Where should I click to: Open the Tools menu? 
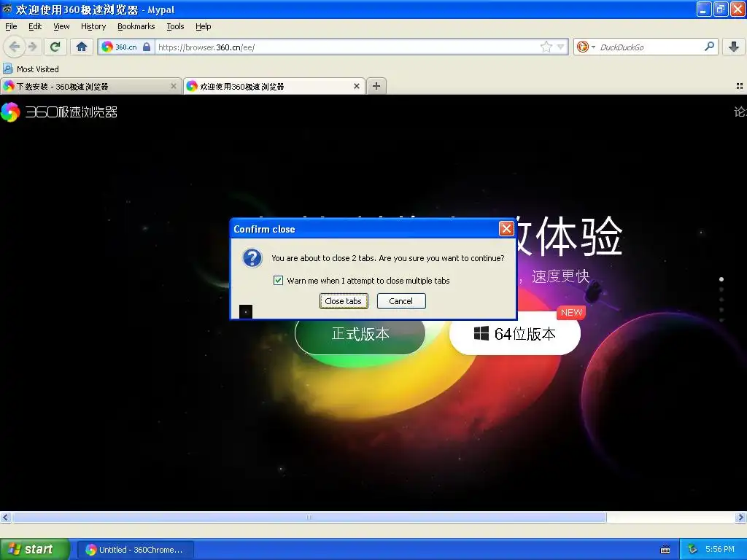(x=175, y=26)
